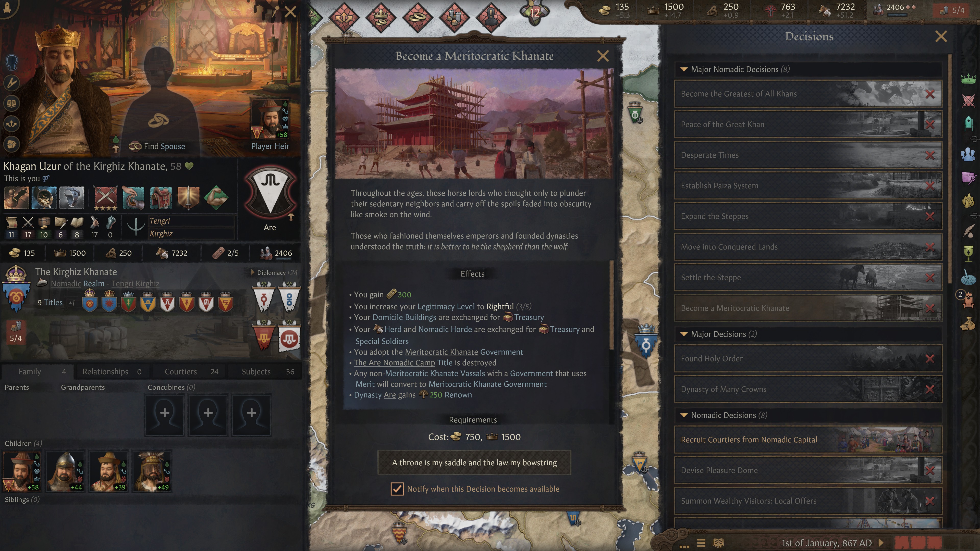Click the Effects panel scrollbar
Image resolution: width=980 pixels, height=551 pixels.
pos(612,305)
